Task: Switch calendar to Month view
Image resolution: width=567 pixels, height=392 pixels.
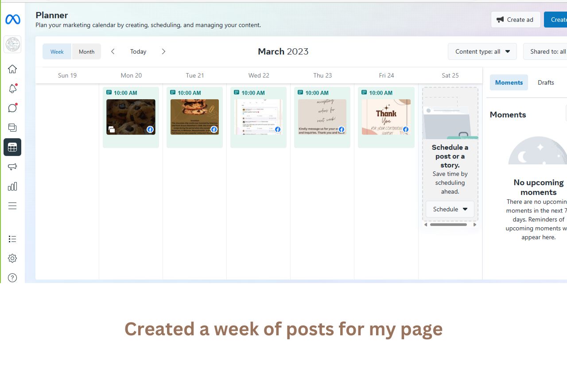Action: coord(86,51)
